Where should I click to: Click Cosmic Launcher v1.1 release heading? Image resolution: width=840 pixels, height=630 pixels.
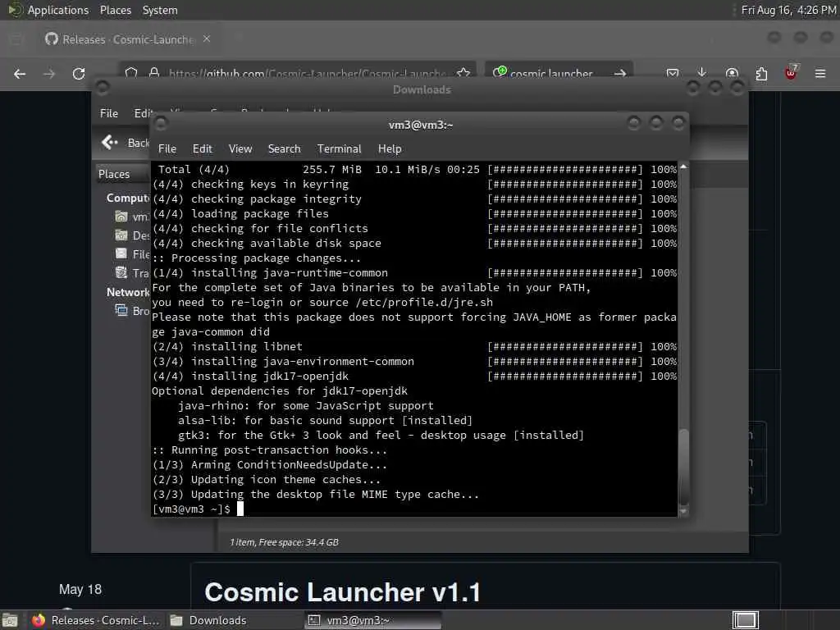pyautogui.click(x=343, y=592)
